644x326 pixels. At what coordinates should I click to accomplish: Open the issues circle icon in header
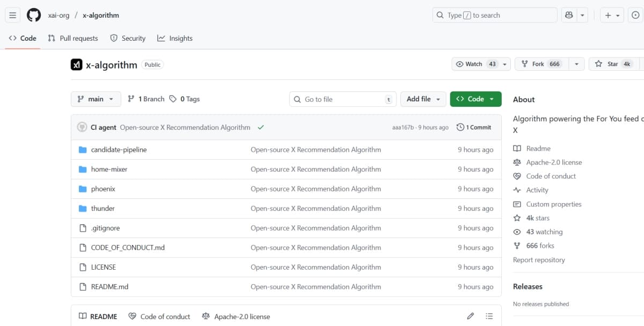pyautogui.click(x=635, y=16)
